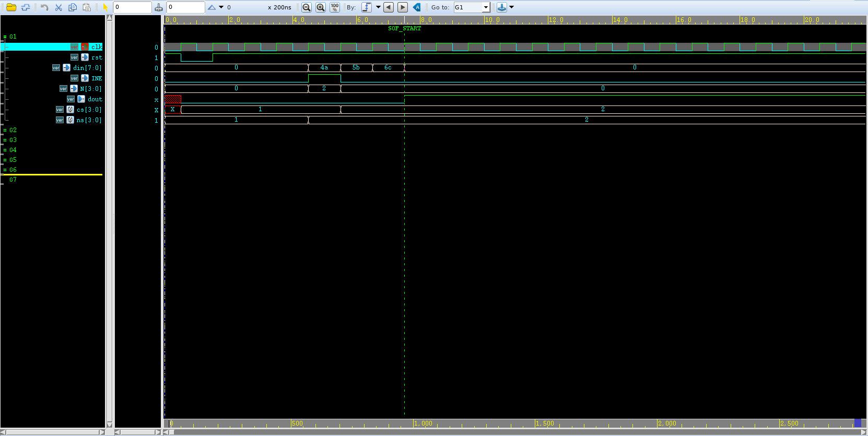Viewport: 868px width, 436px height.
Task: Click the input icon next to N[3:0]
Action: point(74,89)
